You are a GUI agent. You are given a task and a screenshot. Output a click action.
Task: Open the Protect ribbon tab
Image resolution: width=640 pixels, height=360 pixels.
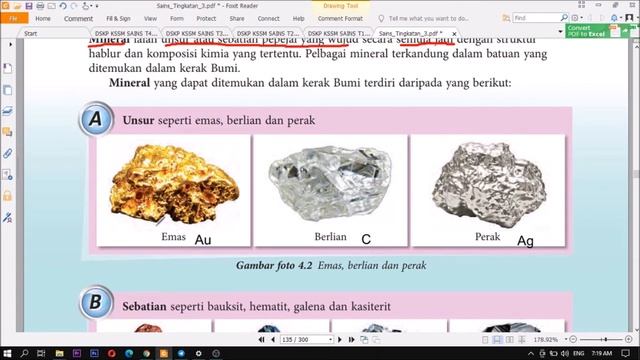coord(206,18)
